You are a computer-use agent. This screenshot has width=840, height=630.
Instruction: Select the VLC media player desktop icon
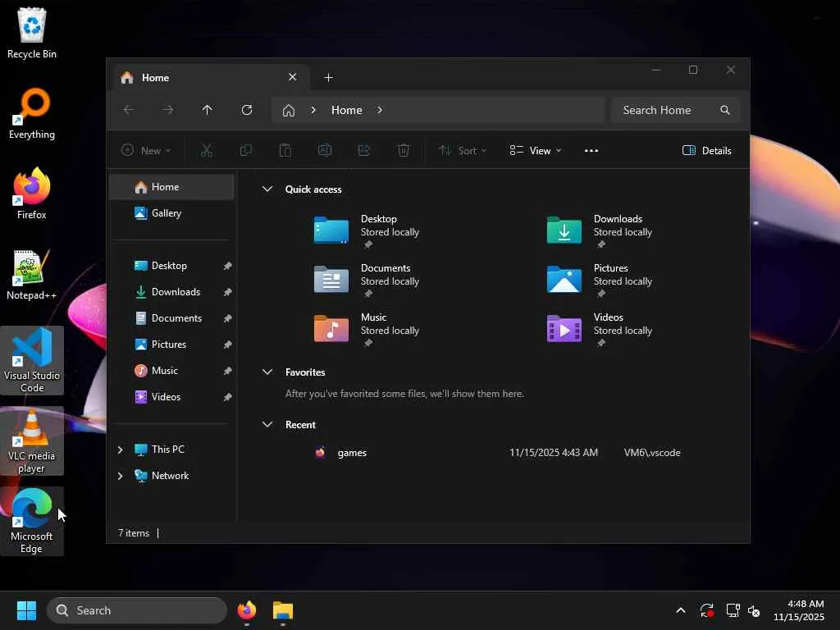click(x=32, y=441)
